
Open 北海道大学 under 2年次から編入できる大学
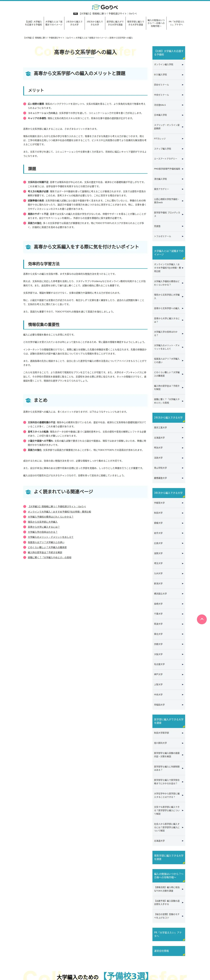pyautogui.click(x=168, y=438)
